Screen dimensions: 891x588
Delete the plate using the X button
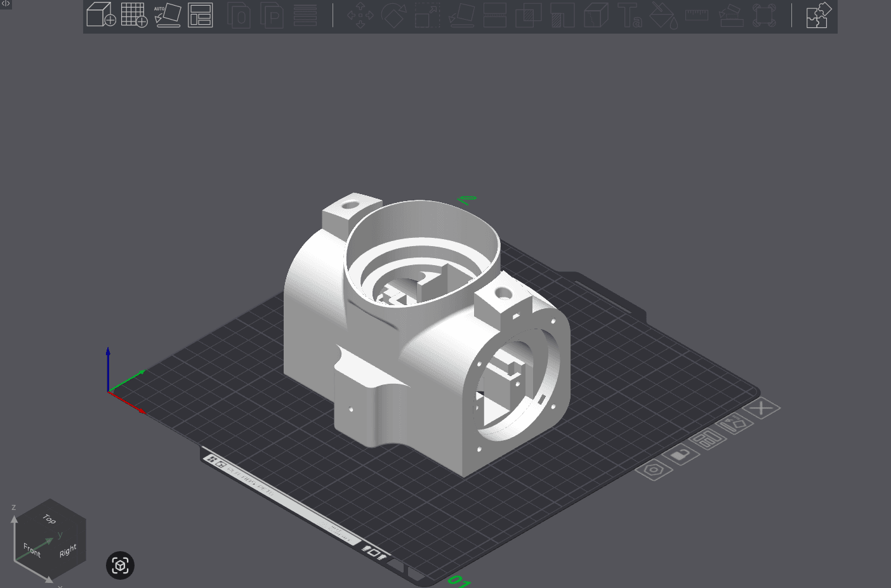762,408
